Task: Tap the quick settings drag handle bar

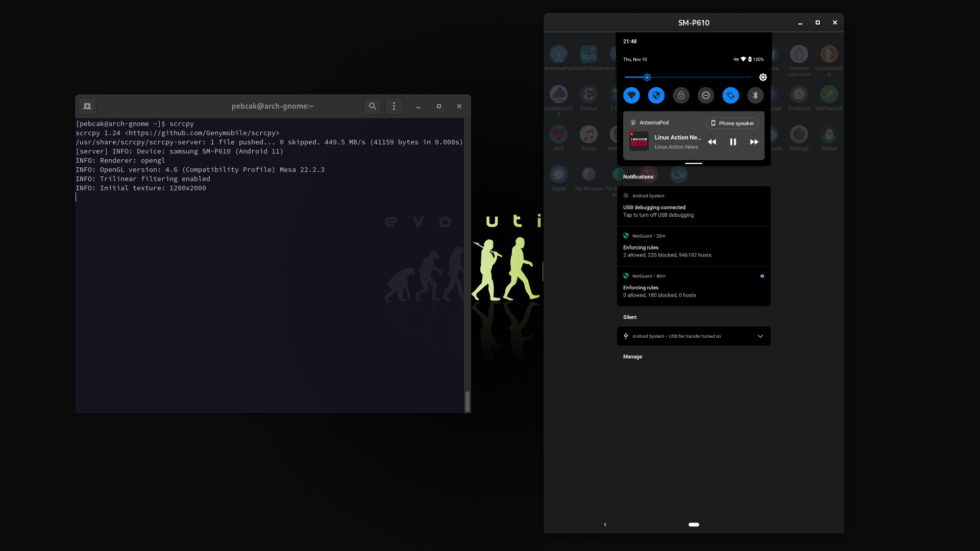Action: [694, 163]
